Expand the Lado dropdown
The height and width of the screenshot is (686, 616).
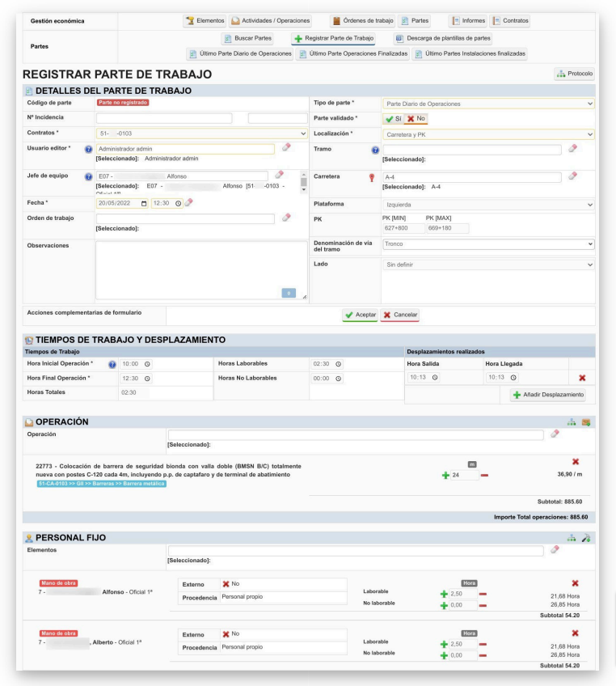488,265
